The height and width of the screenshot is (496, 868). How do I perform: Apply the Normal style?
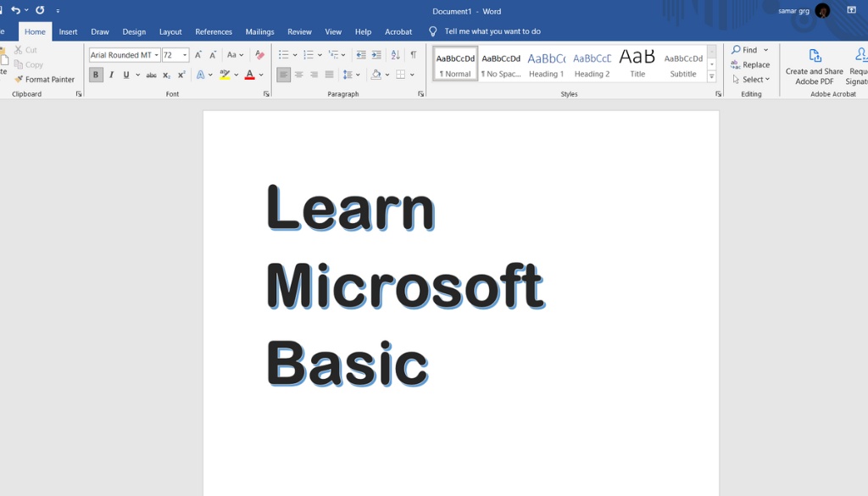pyautogui.click(x=455, y=64)
